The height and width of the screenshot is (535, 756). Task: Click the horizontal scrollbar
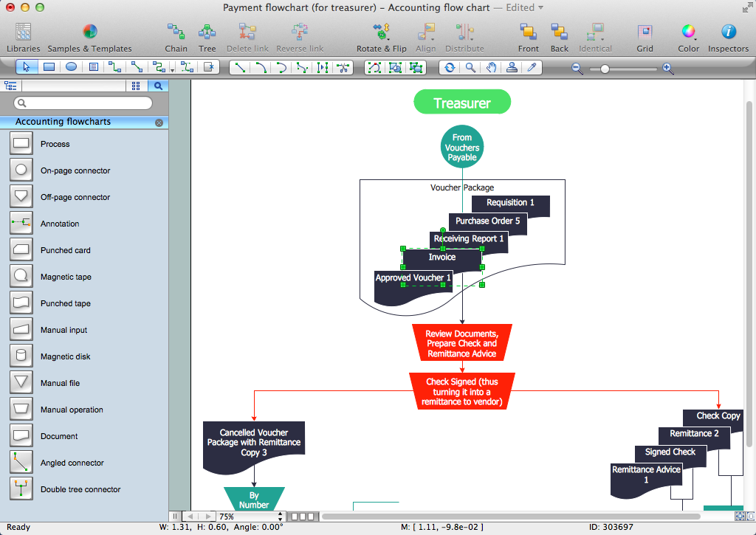[x=511, y=517]
